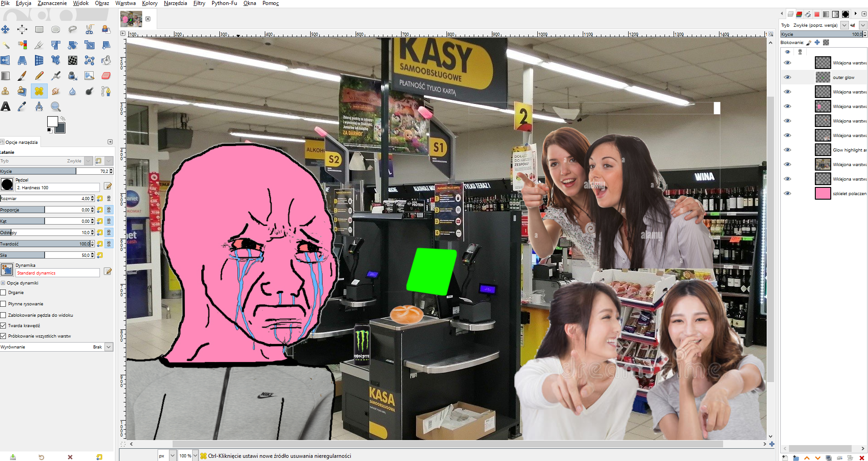
Task: Select the Blur/Sharpen droplet tool
Action: [x=73, y=91]
